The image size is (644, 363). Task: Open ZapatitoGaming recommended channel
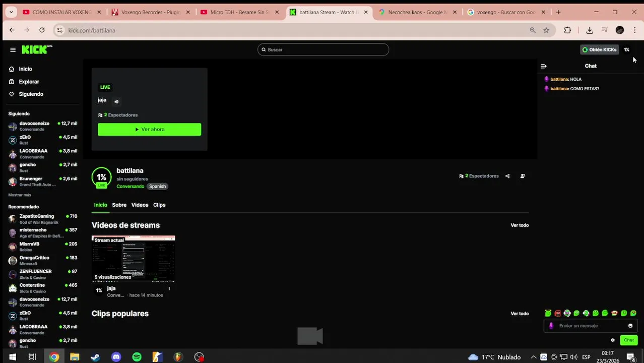(x=43, y=219)
